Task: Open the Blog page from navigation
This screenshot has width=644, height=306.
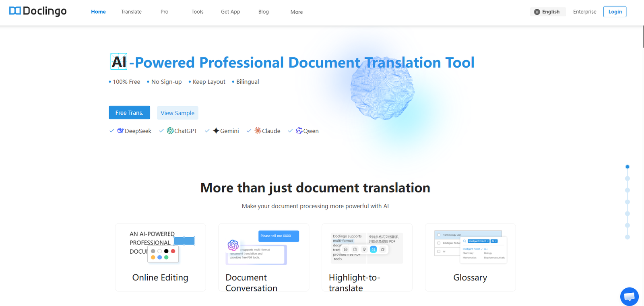Action: pyautogui.click(x=263, y=12)
